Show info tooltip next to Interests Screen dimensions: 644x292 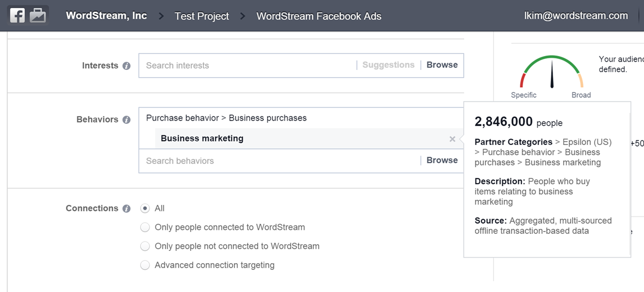tap(126, 66)
